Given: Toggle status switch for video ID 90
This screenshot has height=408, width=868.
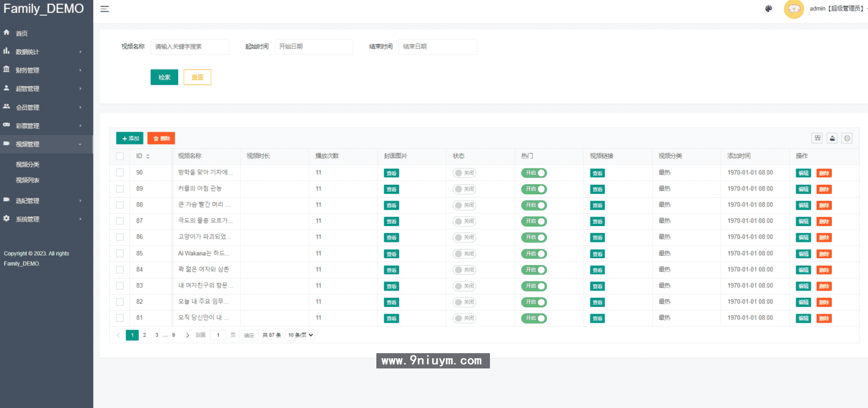Looking at the screenshot, I should (466, 173).
